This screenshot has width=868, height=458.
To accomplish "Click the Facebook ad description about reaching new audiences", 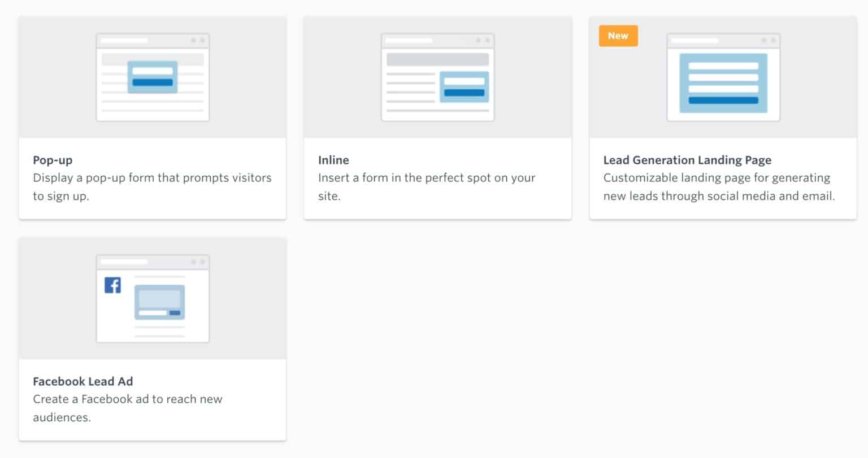I will point(128,408).
